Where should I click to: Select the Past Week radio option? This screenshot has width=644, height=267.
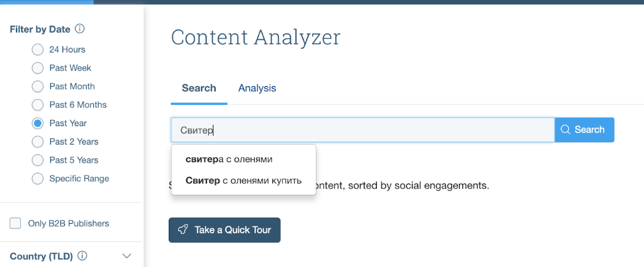38,68
